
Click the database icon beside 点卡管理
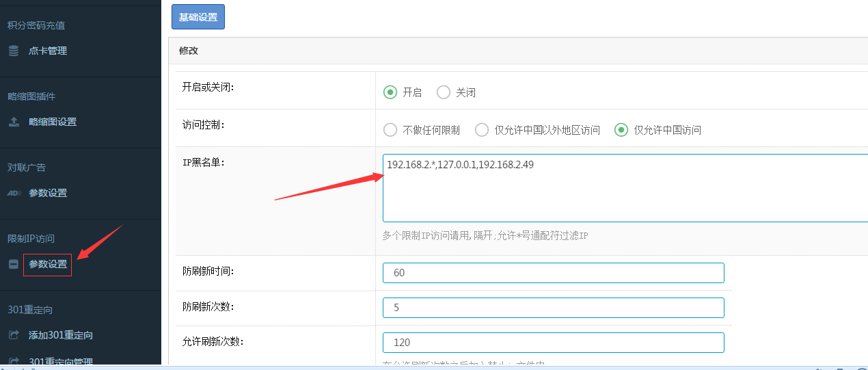tap(14, 51)
